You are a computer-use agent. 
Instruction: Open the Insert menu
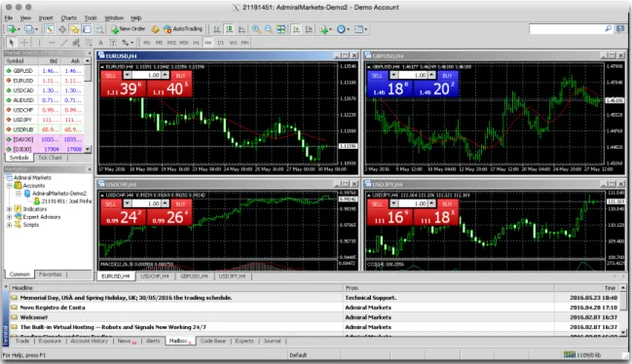tap(46, 18)
